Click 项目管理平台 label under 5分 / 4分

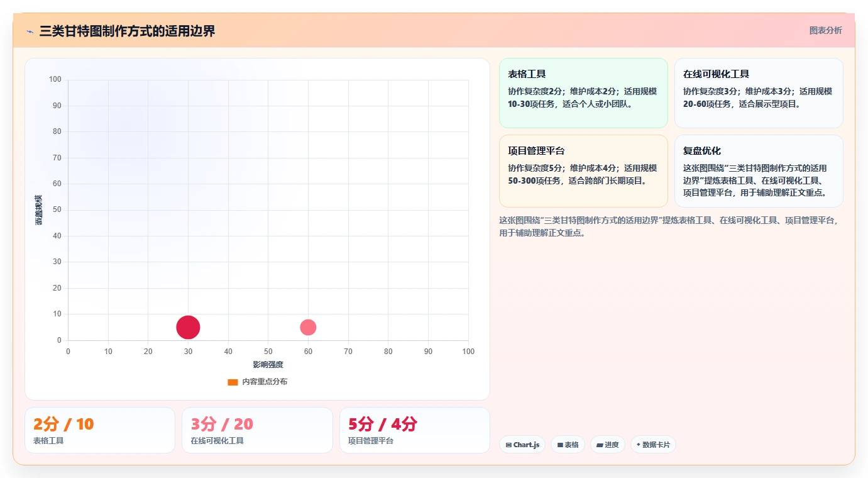tap(371, 441)
